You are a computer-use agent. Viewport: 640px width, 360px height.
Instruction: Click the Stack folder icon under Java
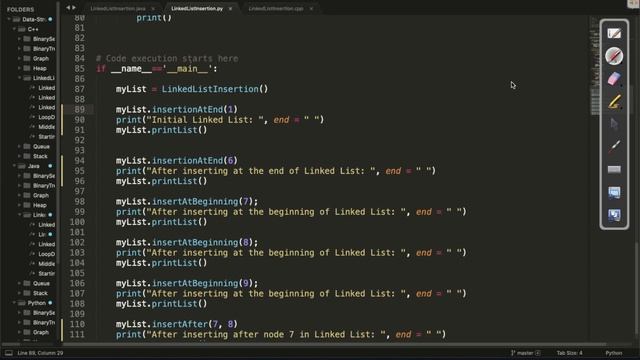(x=27, y=293)
